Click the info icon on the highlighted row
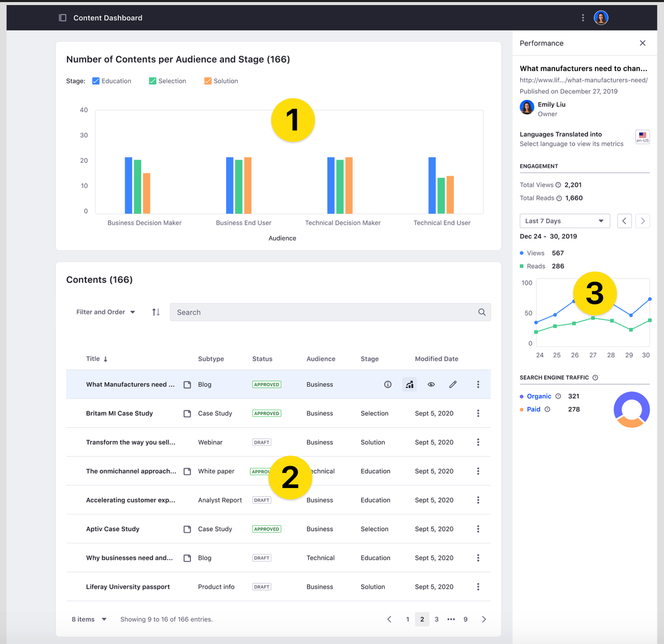 [x=388, y=384]
